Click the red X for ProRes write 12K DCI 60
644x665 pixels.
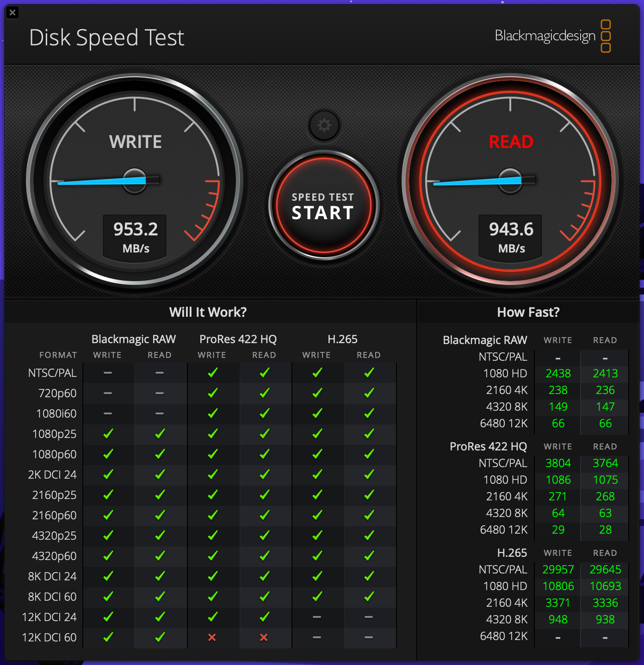click(212, 637)
